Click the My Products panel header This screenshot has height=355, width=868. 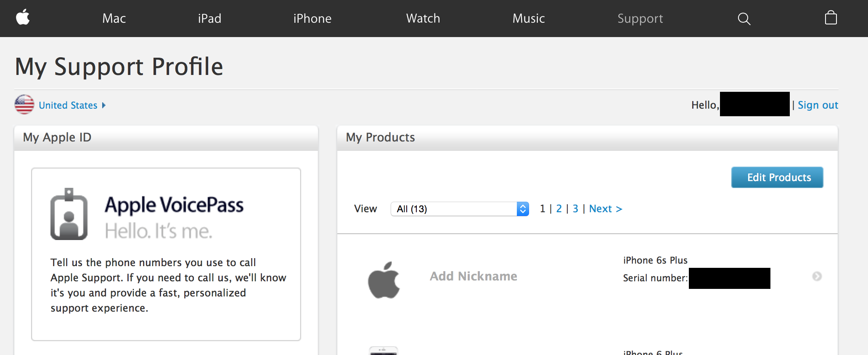pos(587,138)
